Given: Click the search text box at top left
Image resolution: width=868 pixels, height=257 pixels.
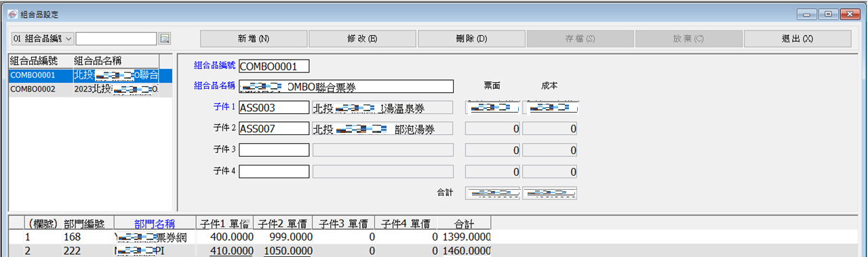Looking at the screenshot, I should [x=116, y=39].
